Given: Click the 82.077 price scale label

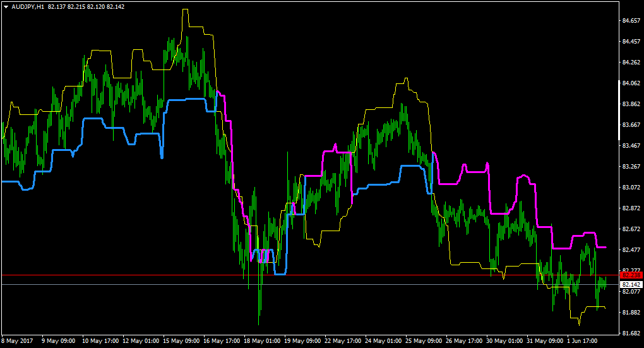Looking at the screenshot, I should (x=631, y=291).
